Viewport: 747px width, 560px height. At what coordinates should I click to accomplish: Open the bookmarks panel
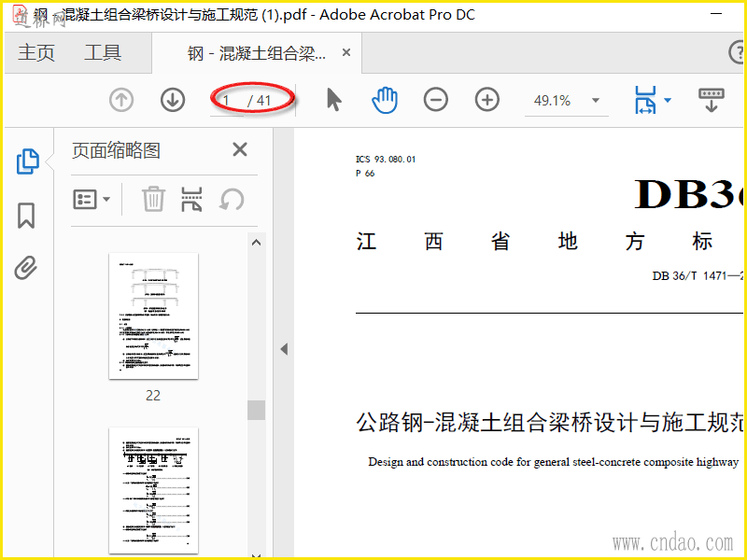26,216
